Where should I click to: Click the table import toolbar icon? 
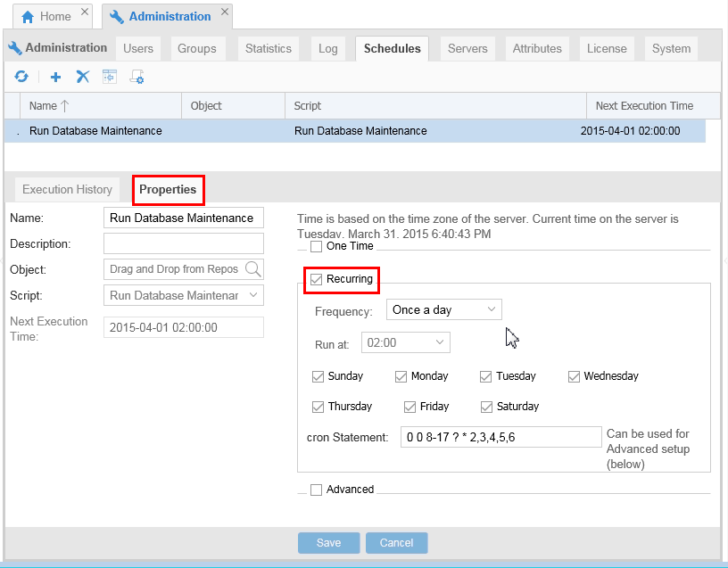[x=110, y=77]
